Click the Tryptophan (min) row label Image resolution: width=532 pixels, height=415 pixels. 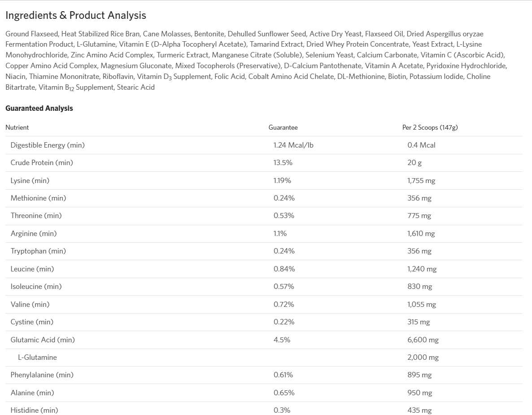(38, 251)
